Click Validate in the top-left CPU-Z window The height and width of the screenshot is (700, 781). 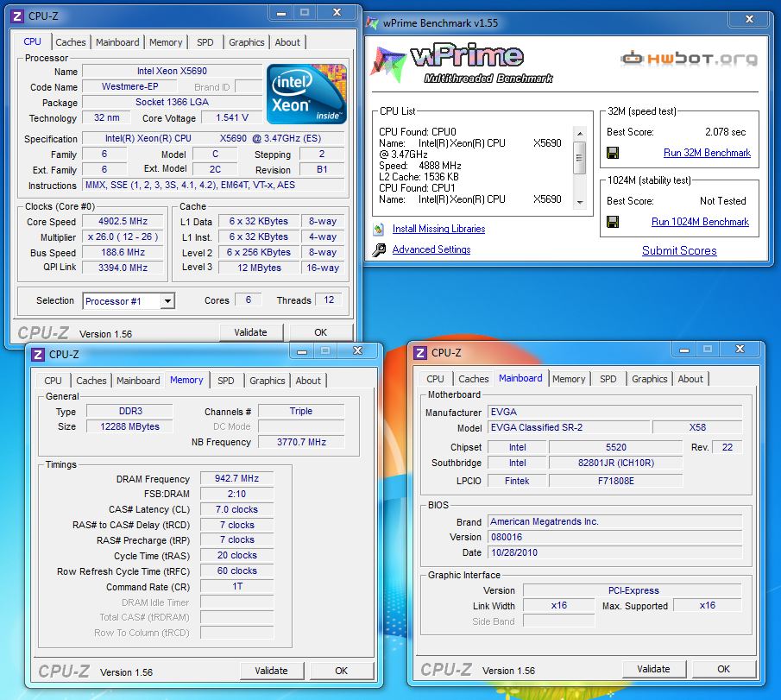[x=251, y=332]
